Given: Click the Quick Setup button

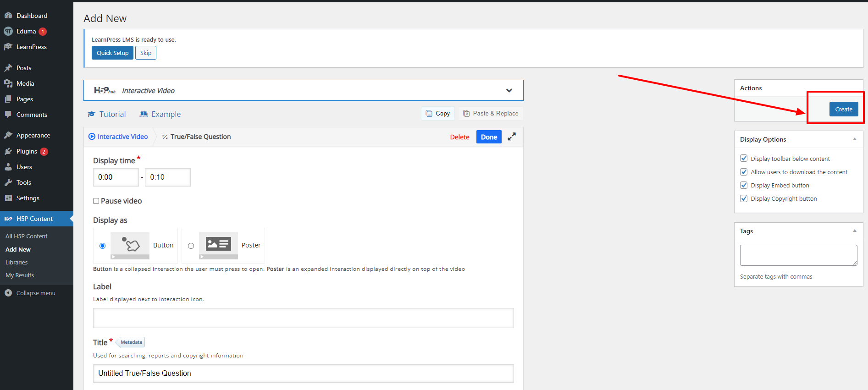Looking at the screenshot, I should (112, 53).
